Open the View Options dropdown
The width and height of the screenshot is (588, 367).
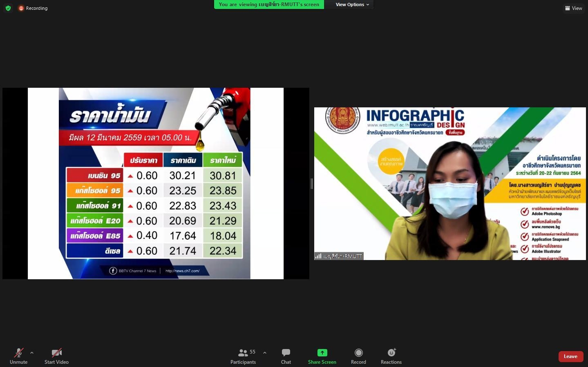(x=352, y=4)
